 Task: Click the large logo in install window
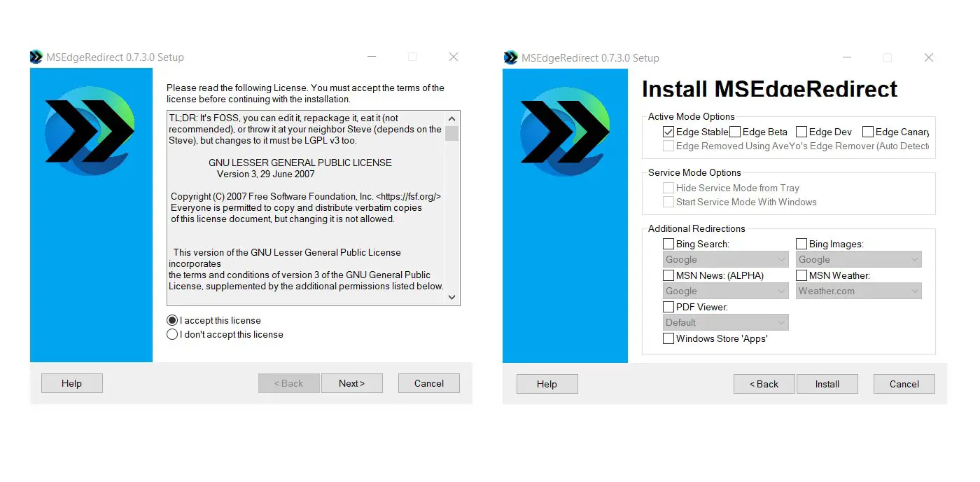pyautogui.click(x=566, y=132)
